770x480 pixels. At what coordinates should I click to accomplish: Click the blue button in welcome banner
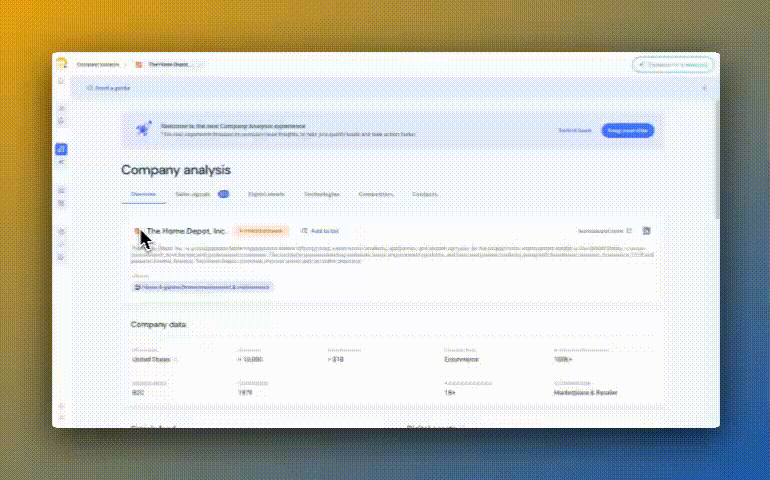(x=628, y=130)
